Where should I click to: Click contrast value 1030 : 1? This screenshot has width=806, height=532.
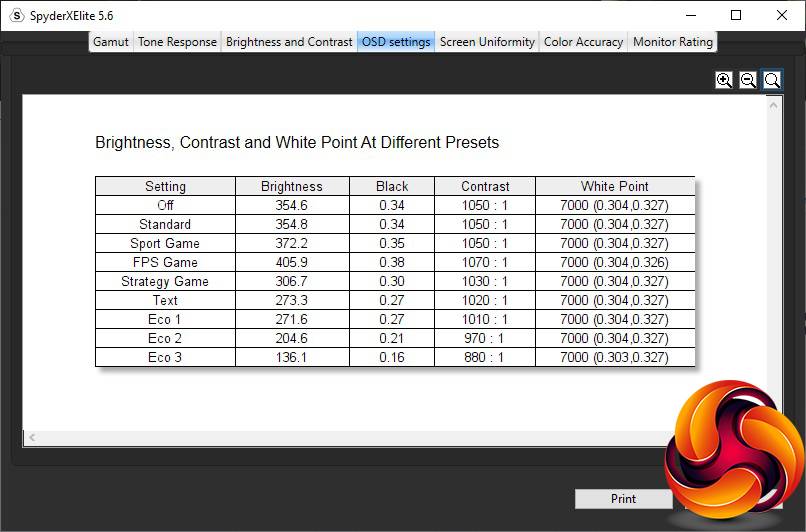[x=485, y=281]
